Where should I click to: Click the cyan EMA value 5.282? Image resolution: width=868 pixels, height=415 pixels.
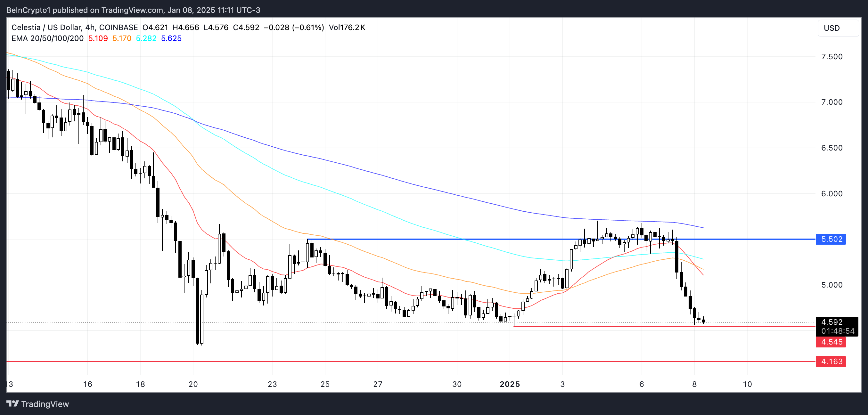(x=146, y=38)
